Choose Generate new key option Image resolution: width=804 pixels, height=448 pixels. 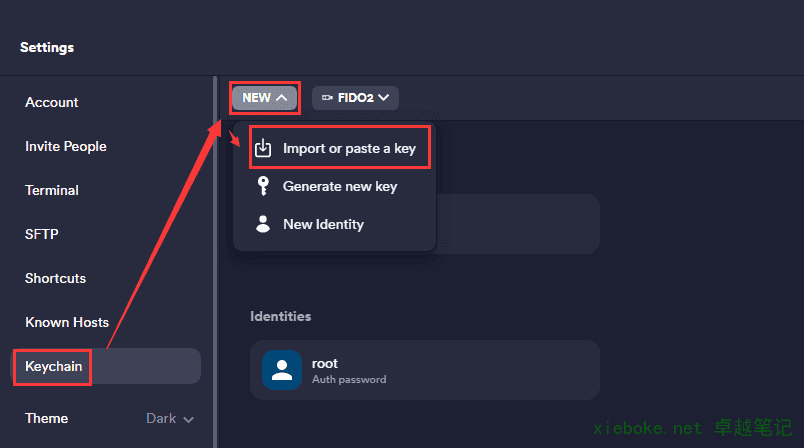pyautogui.click(x=340, y=186)
